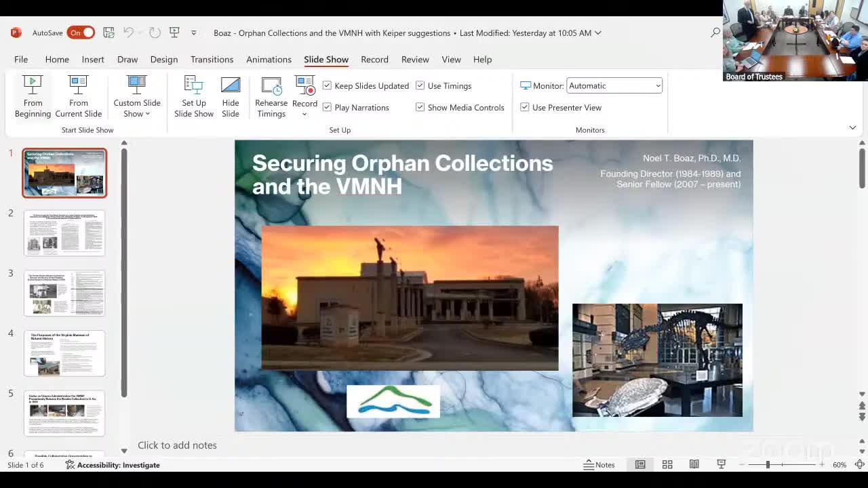Uncheck Keep Slides Updated

327,86
